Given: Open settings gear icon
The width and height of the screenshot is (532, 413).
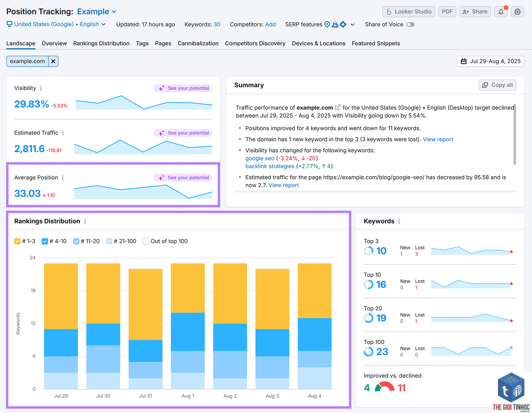Looking at the screenshot, I should pyautogui.click(x=517, y=12).
